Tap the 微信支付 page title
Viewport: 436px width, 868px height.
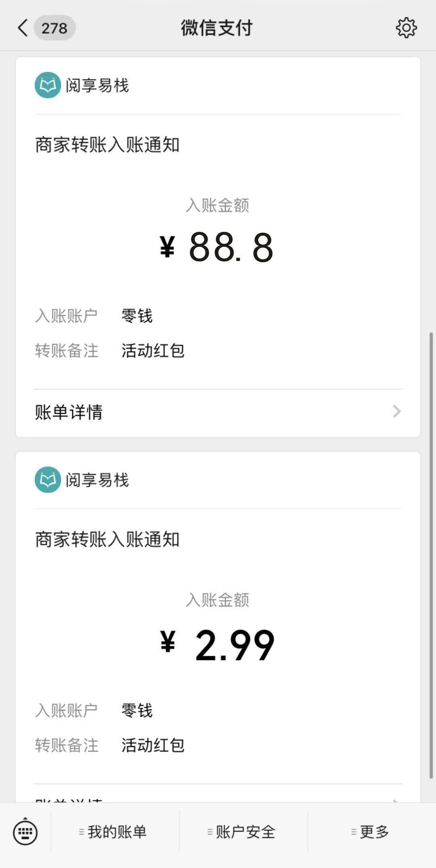tap(217, 28)
